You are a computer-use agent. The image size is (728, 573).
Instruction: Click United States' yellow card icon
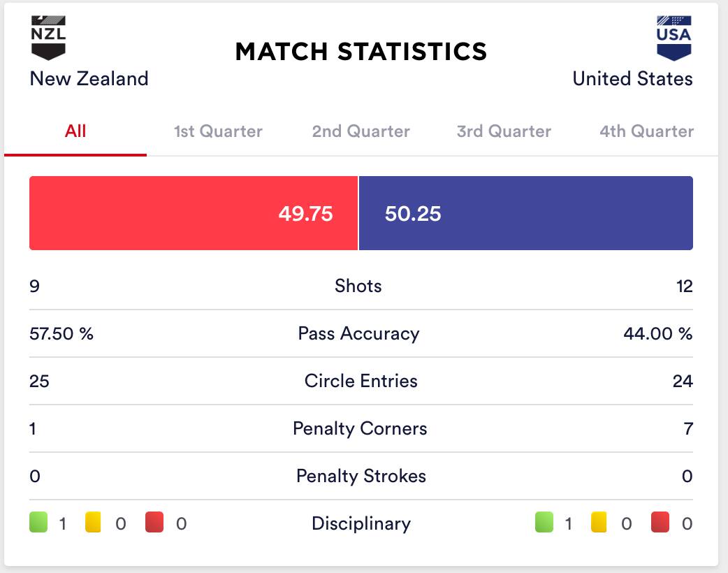point(599,523)
